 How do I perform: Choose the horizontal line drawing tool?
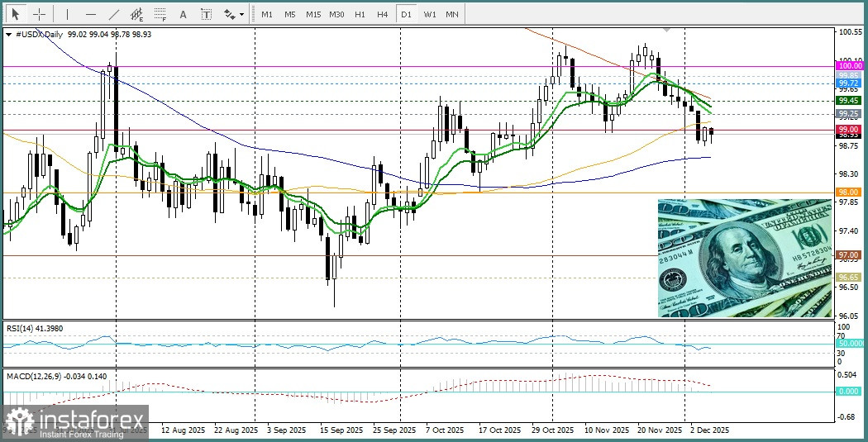[x=90, y=14]
